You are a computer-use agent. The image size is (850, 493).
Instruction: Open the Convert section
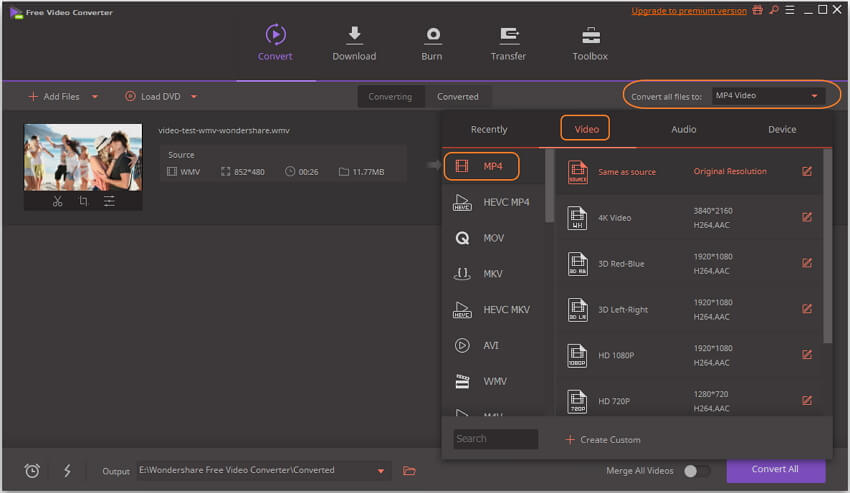click(275, 42)
